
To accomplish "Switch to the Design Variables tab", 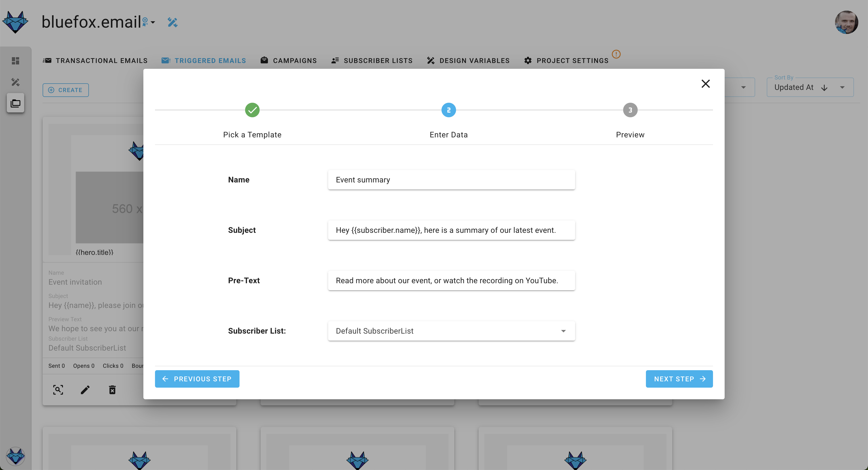I will coord(468,61).
